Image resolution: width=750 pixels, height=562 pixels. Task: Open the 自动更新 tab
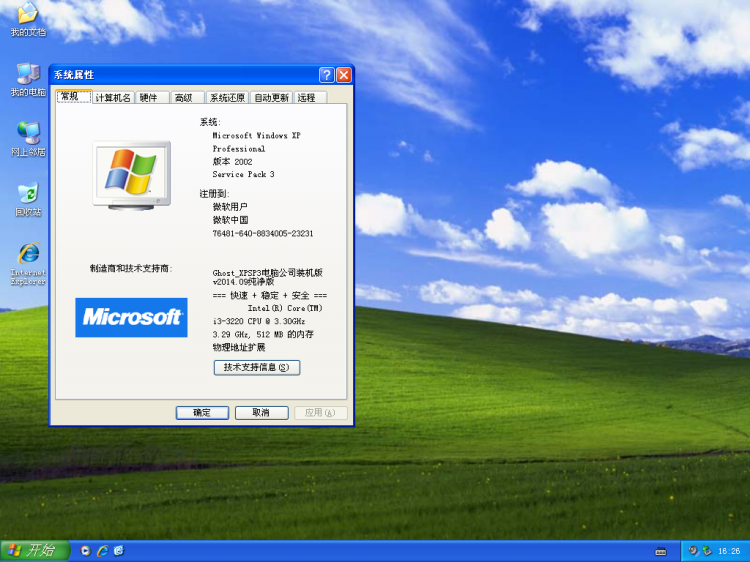pyautogui.click(x=271, y=98)
